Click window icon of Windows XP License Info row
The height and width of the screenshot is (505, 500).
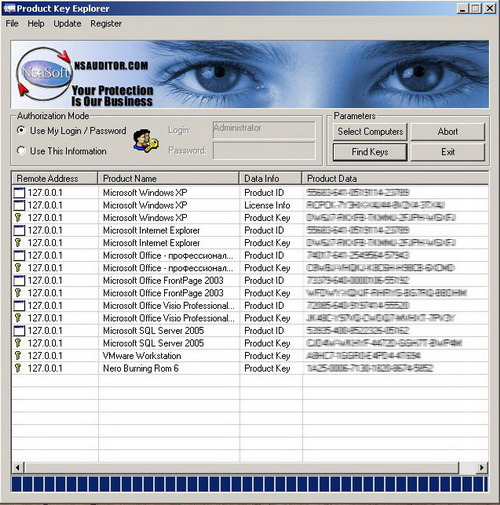(19, 205)
